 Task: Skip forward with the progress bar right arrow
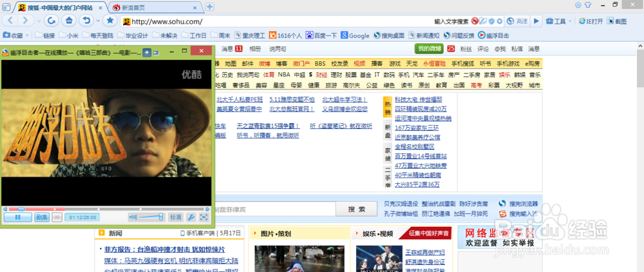tap(207, 209)
